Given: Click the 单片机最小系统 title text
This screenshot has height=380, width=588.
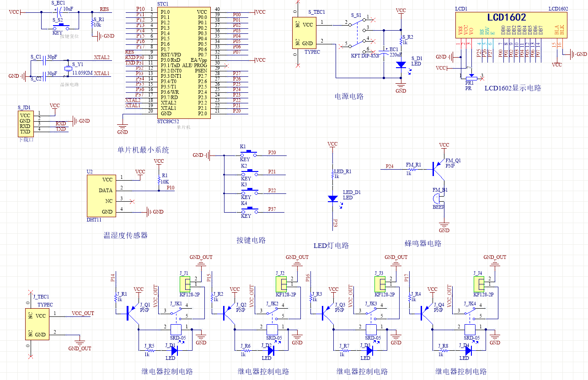Looking at the screenshot, I should click(x=143, y=150).
